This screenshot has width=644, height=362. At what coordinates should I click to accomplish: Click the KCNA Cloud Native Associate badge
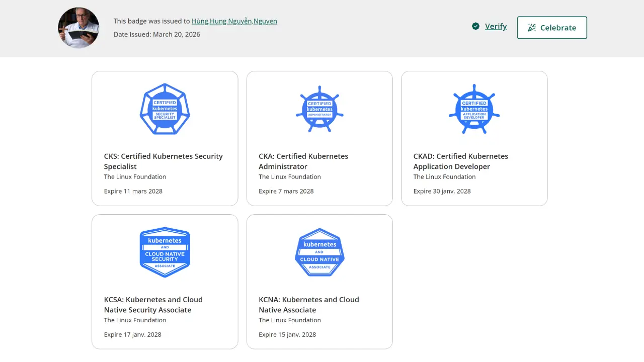tap(319, 252)
